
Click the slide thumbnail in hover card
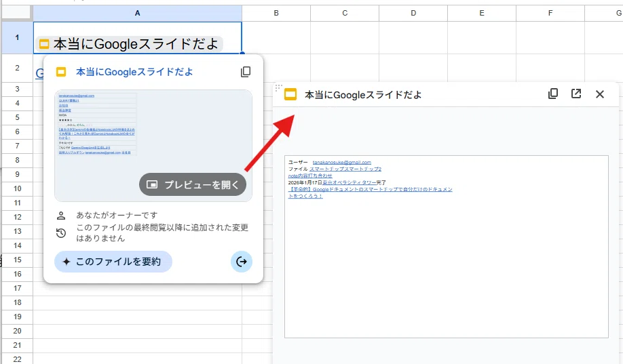153,146
